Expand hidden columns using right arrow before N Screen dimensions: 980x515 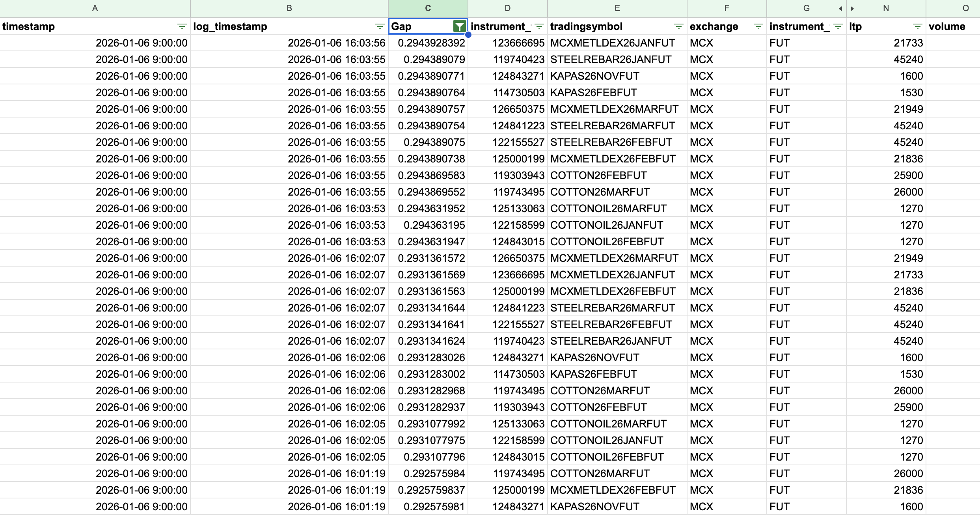coord(852,9)
